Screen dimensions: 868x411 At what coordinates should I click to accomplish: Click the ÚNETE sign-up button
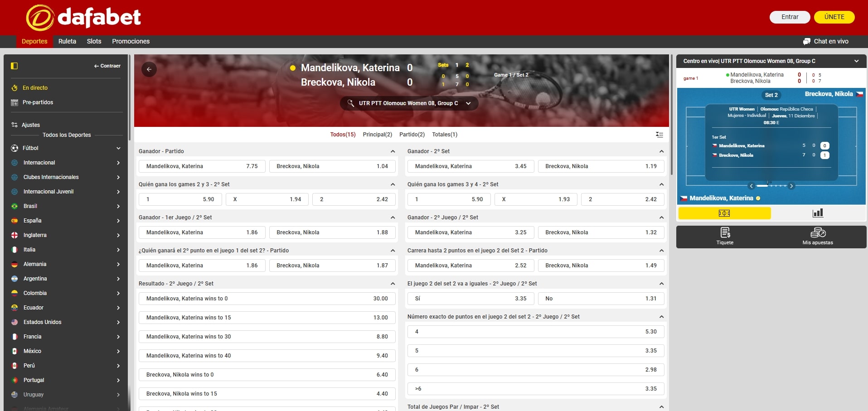834,17
